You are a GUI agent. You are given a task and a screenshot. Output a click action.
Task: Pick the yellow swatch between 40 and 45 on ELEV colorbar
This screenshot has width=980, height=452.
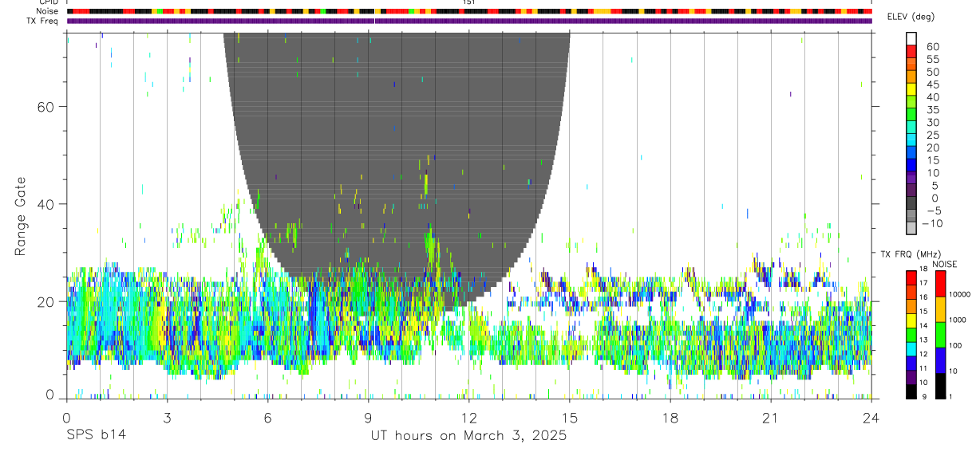pyautogui.click(x=911, y=88)
